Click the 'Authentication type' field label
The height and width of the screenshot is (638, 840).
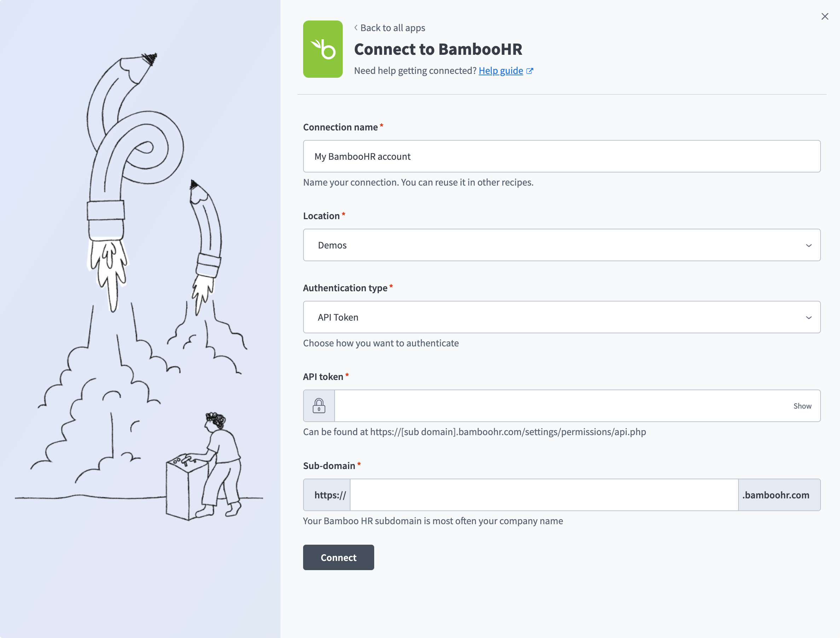coord(345,288)
